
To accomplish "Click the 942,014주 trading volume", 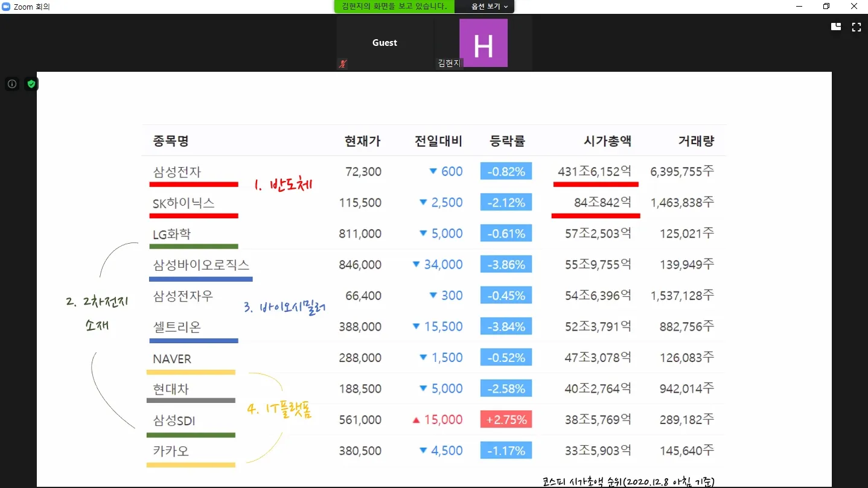I will coord(687,388).
